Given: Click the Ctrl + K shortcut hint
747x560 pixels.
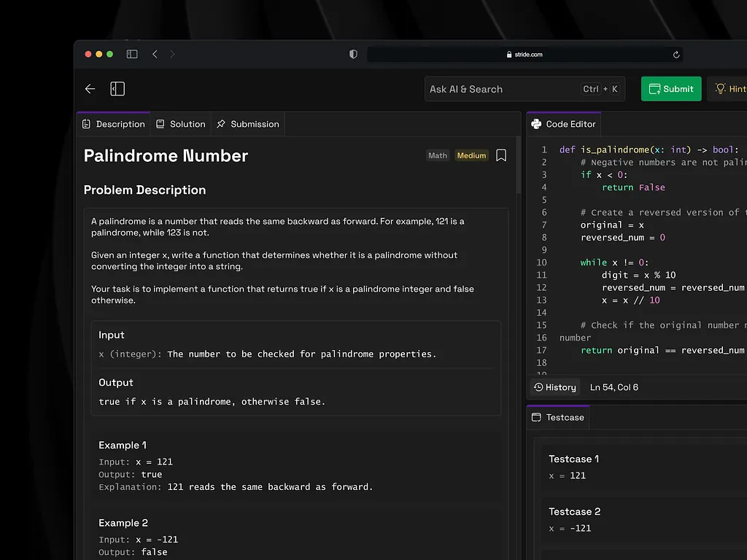Looking at the screenshot, I should pyautogui.click(x=601, y=89).
